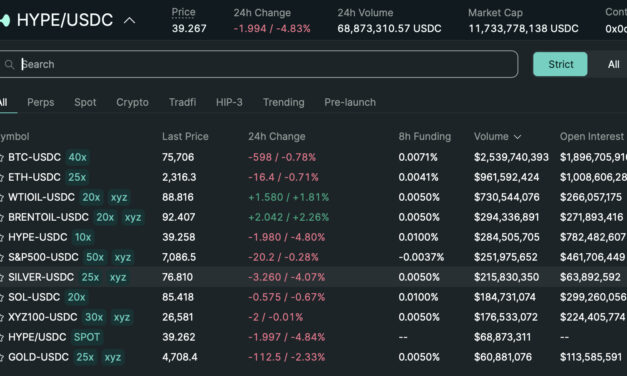
Task: Click the xyz badge on GOLD-USDC
Action: coord(113,357)
